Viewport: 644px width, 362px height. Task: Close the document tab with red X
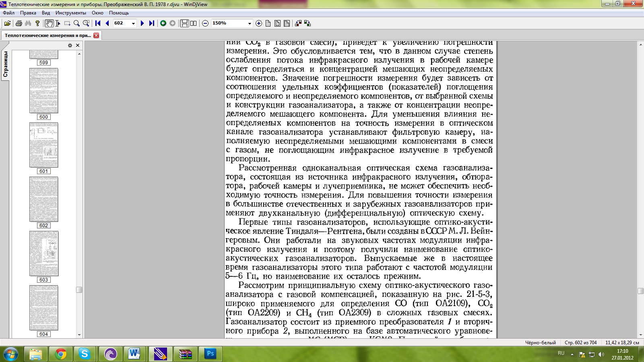point(96,35)
